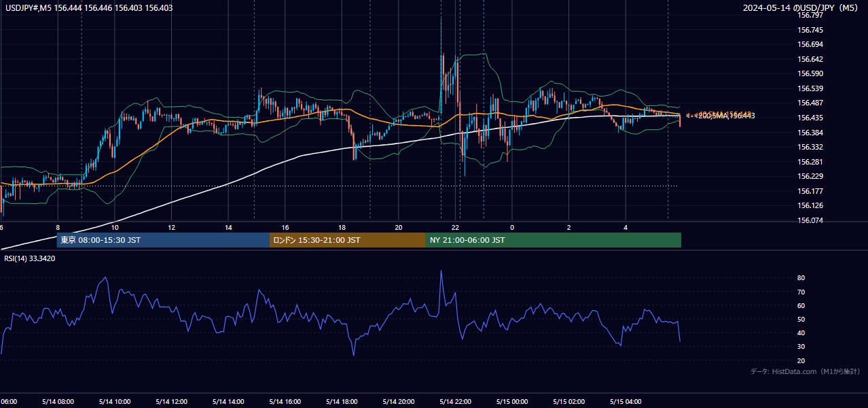
Task: Click price scale value 156.487
Action: tap(809, 103)
